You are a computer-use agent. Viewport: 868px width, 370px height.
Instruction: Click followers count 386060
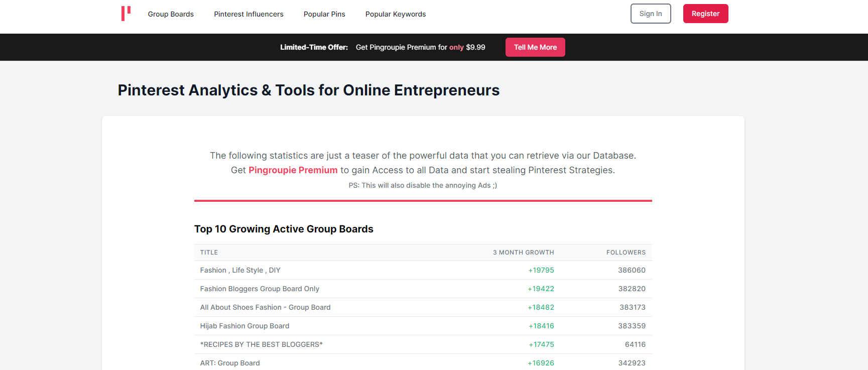pyautogui.click(x=632, y=270)
